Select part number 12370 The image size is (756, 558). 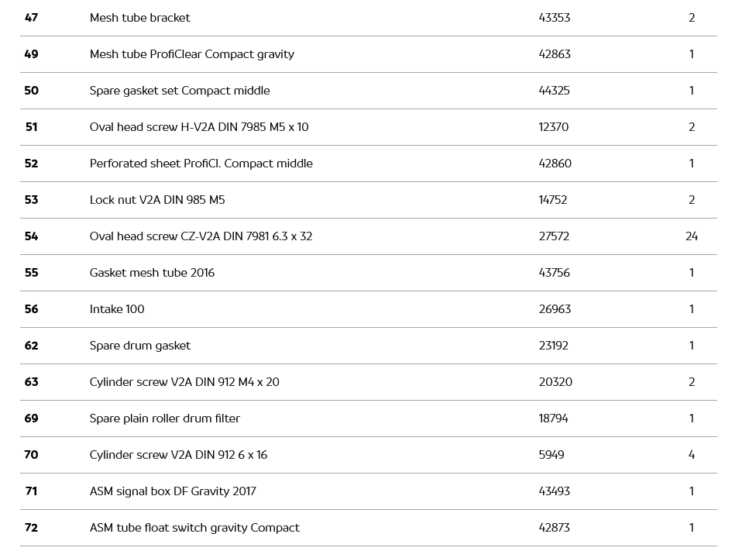pos(553,127)
